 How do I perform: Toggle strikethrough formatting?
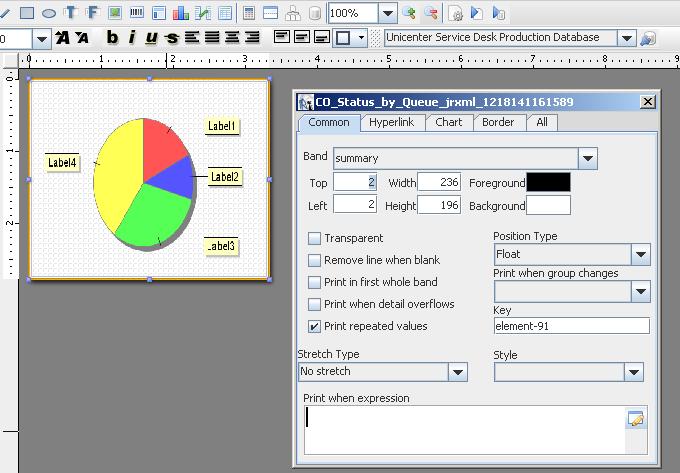(x=172, y=38)
